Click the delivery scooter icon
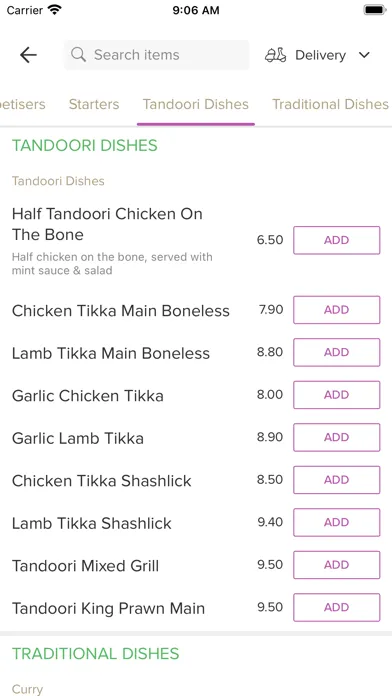This screenshot has width=392, height=696. [x=275, y=55]
